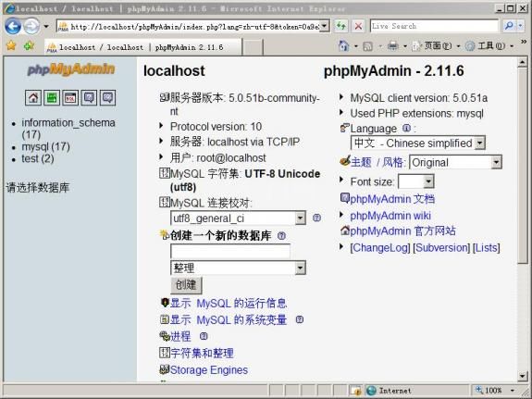Open the phpMyAdmin wiki link

[x=390, y=216]
